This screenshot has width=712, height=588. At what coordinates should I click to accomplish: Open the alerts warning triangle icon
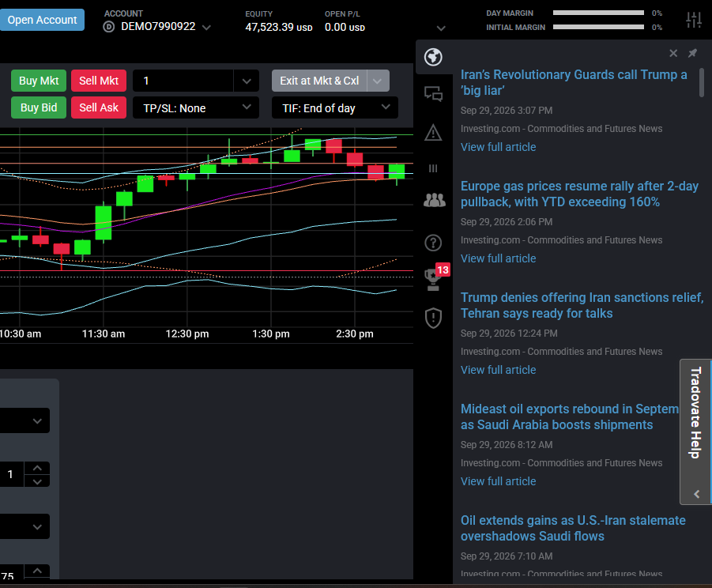433,132
